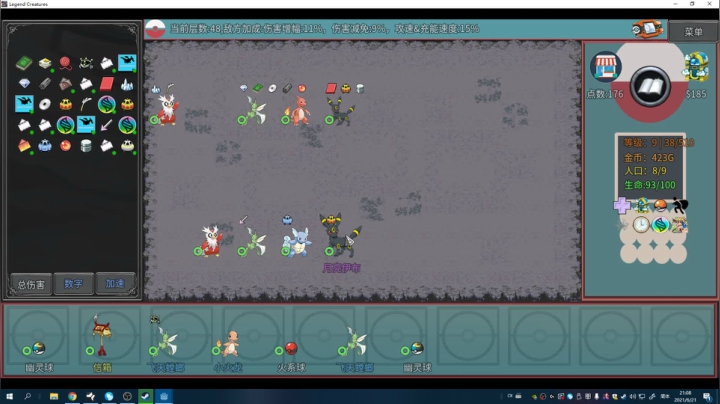Pick the blue mask creature item

coord(45,146)
